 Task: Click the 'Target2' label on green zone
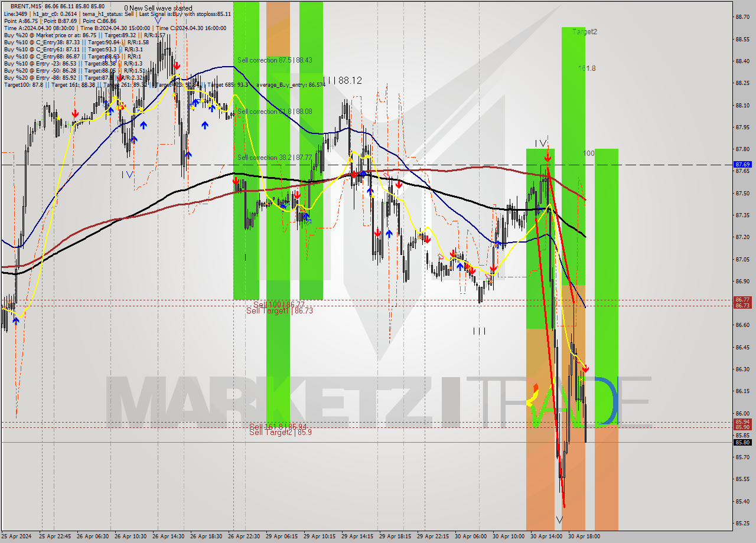(x=585, y=32)
